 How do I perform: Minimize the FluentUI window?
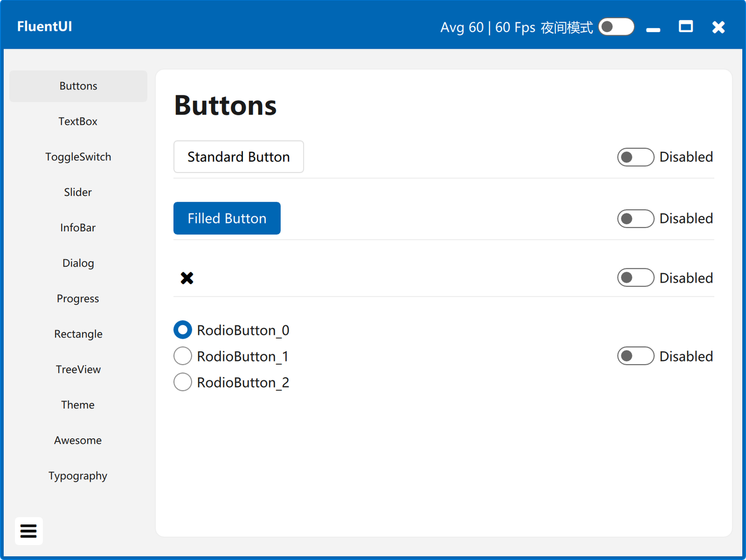[653, 27]
